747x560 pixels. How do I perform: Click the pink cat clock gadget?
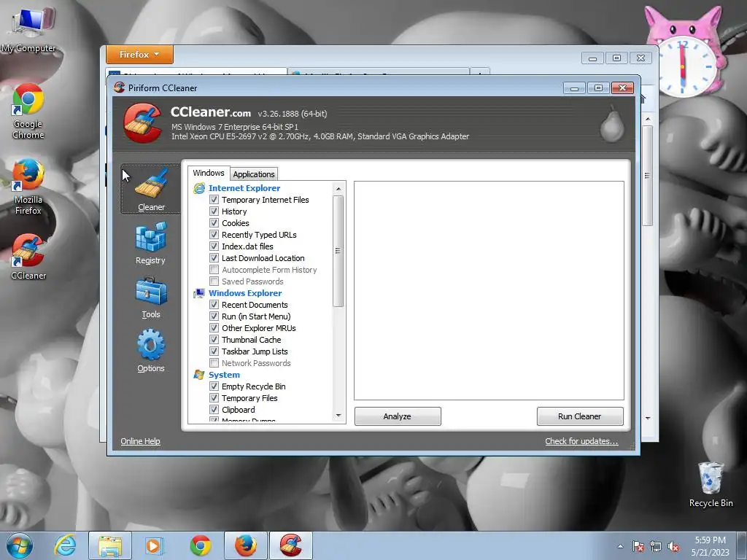tap(684, 52)
